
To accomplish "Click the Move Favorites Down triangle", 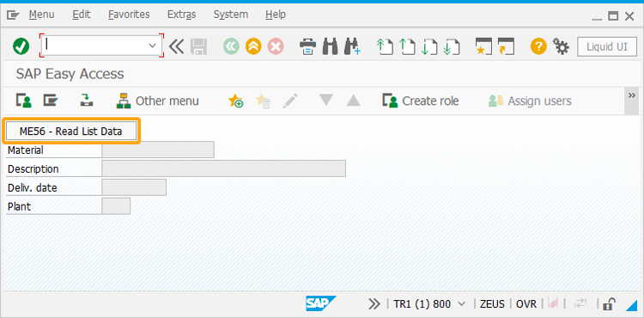I will pyautogui.click(x=326, y=100).
